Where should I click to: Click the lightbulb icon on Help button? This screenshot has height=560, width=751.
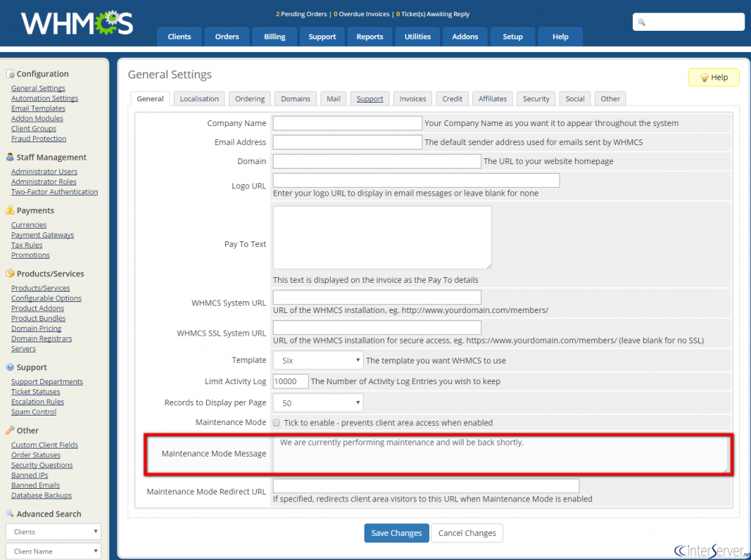(x=704, y=78)
